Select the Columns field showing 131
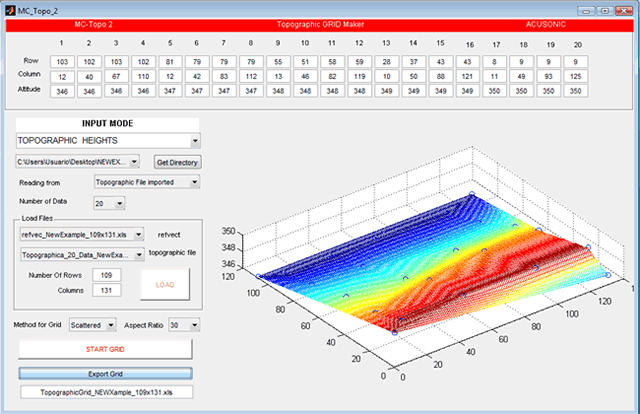Viewport: 640px width, 414px height. (105, 291)
